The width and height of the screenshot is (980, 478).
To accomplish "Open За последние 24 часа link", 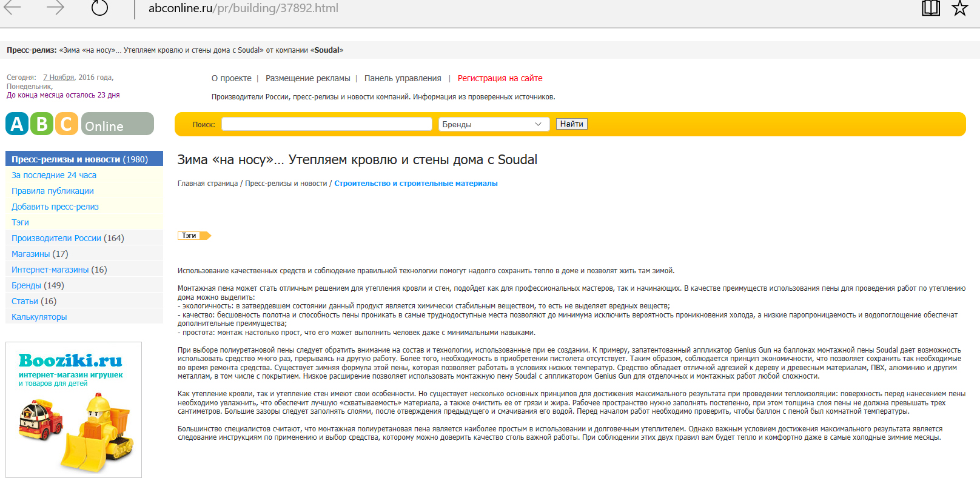I will 54,175.
